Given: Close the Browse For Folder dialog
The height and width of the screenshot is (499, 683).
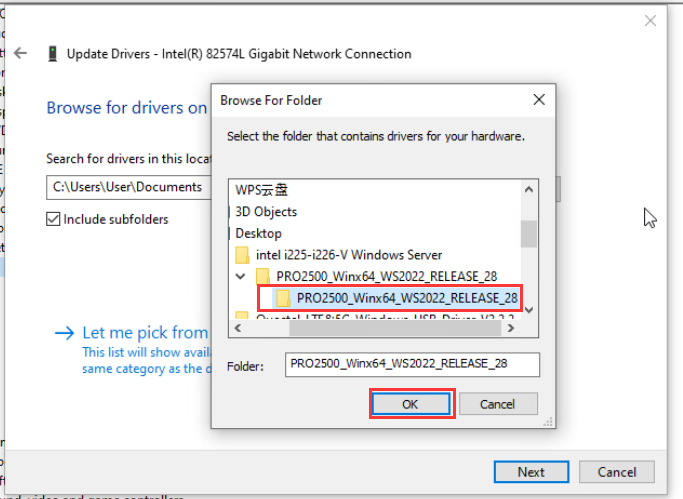Looking at the screenshot, I should 539,100.
